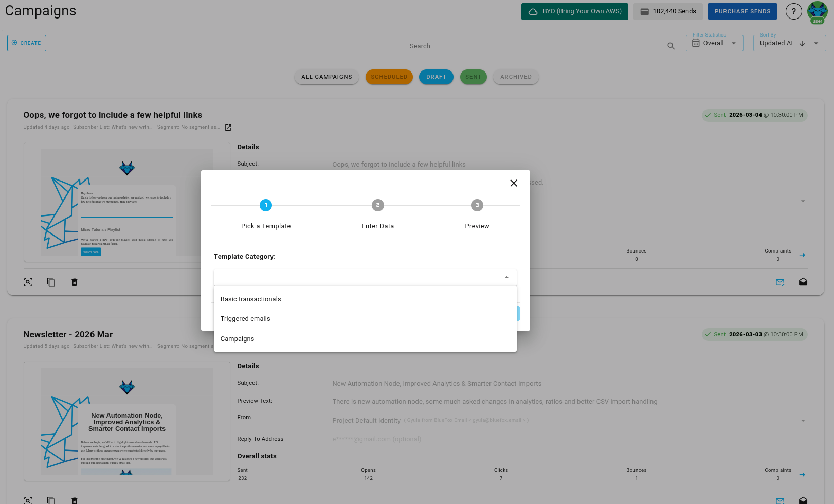Preview the "Oops" campaign email via magnifier icon
The height and width of the screenshot is (504, 834).
pyautogui.click(x=28, y=282)
